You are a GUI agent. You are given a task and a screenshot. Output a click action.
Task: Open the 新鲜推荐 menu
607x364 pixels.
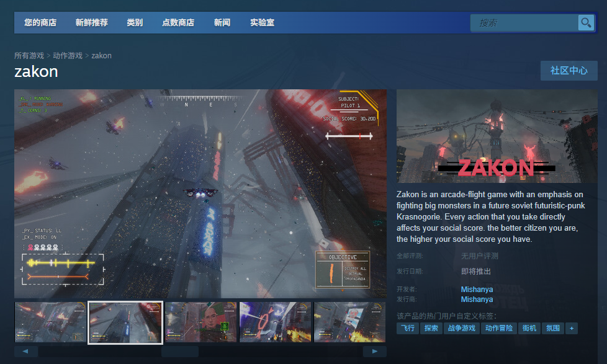coord(92,22)
